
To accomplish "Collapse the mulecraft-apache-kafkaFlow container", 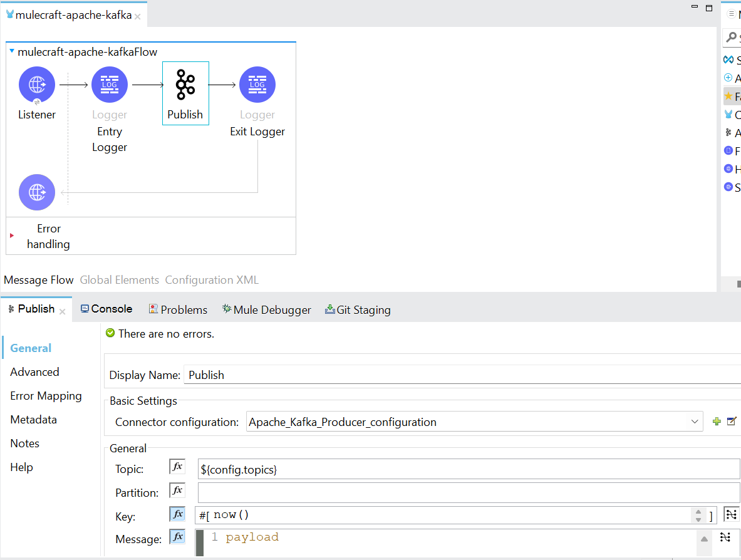I will point(12,52).
